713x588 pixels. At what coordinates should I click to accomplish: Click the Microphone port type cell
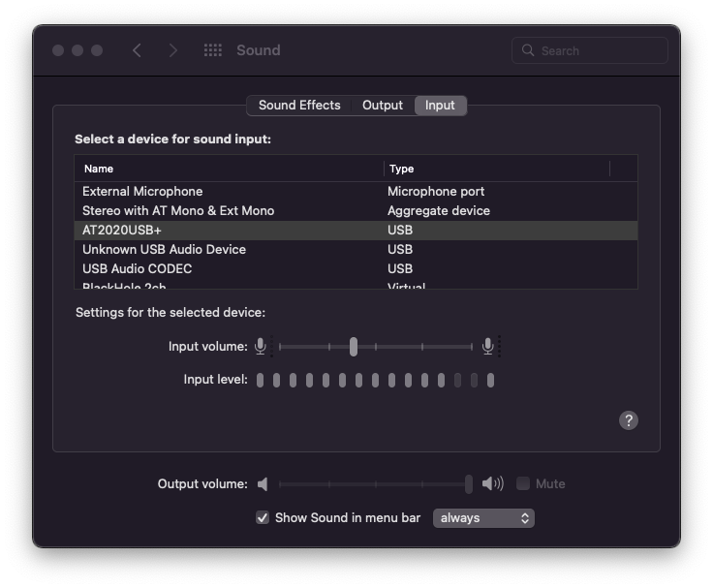click(436, 192)
